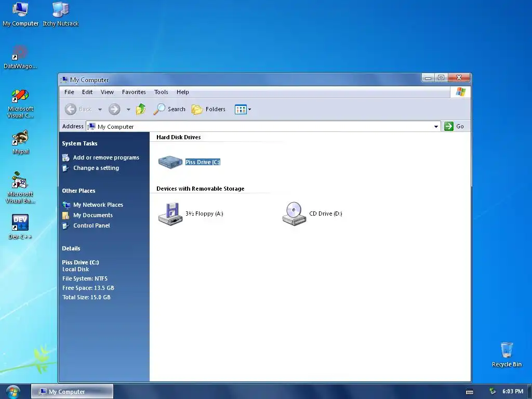Open the File menu

click(69, 92)
